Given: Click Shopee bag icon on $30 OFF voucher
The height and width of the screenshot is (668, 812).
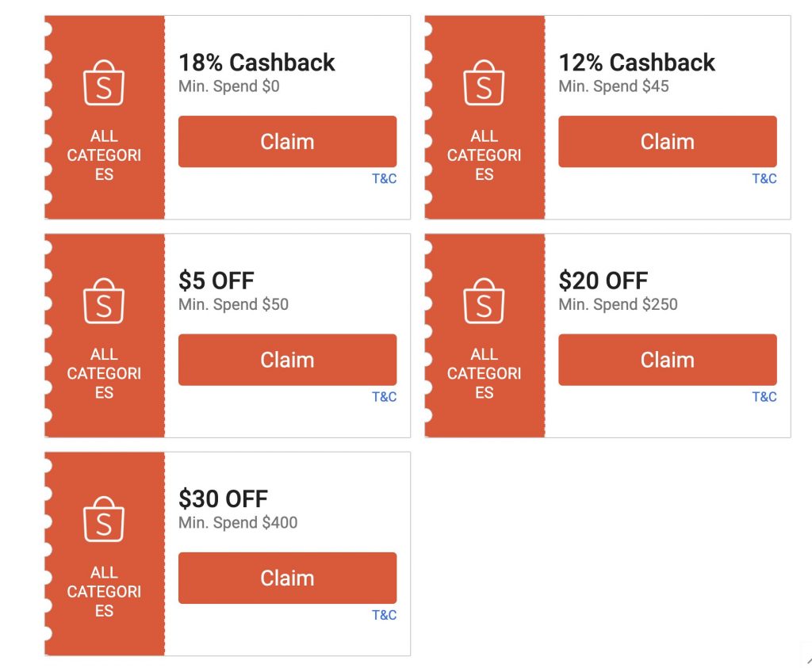Looking at the screenshot, I should tap(104, 520).
